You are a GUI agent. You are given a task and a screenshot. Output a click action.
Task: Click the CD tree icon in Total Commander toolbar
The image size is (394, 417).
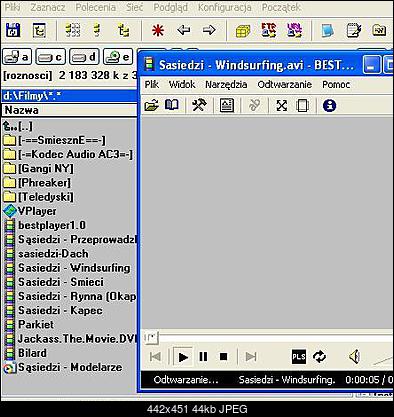(40, 30)
